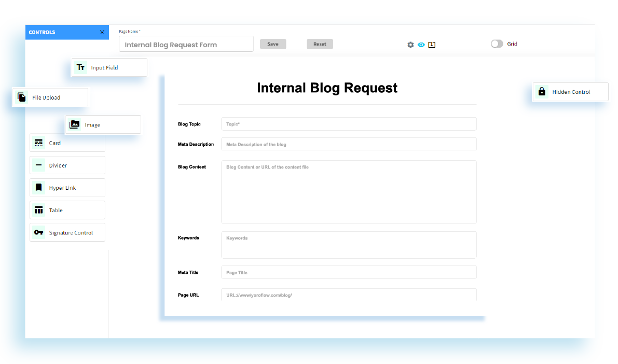
Task: Add a Signature Control element
Action: (x=67, y=232)
